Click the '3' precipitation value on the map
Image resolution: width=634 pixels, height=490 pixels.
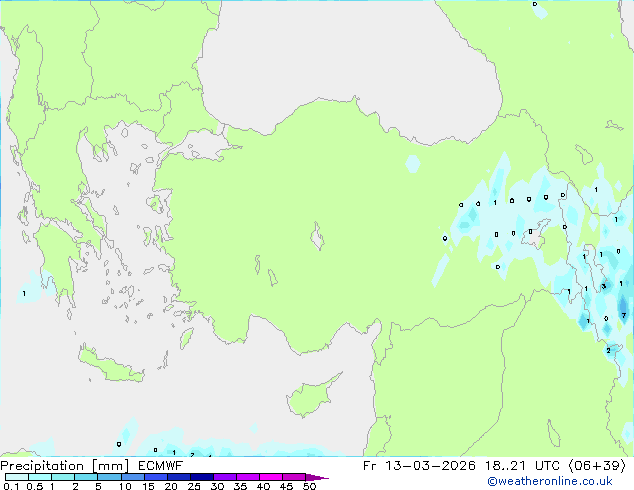point(604,286)
